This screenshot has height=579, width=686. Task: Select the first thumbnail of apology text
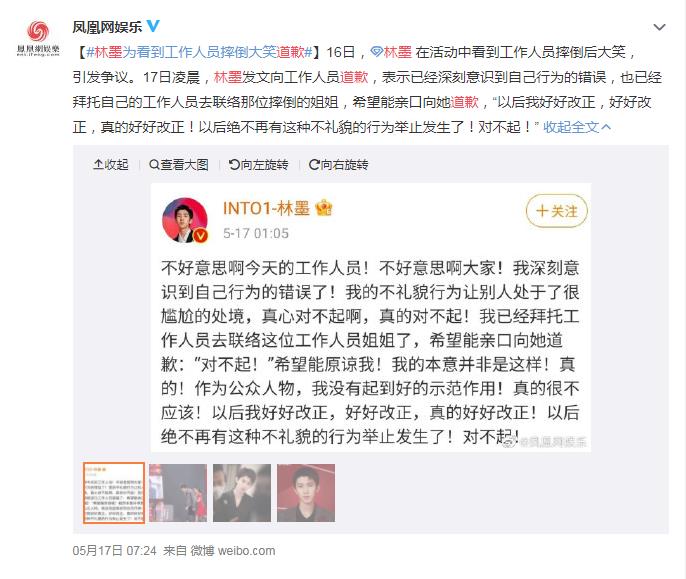pos(114,493)
